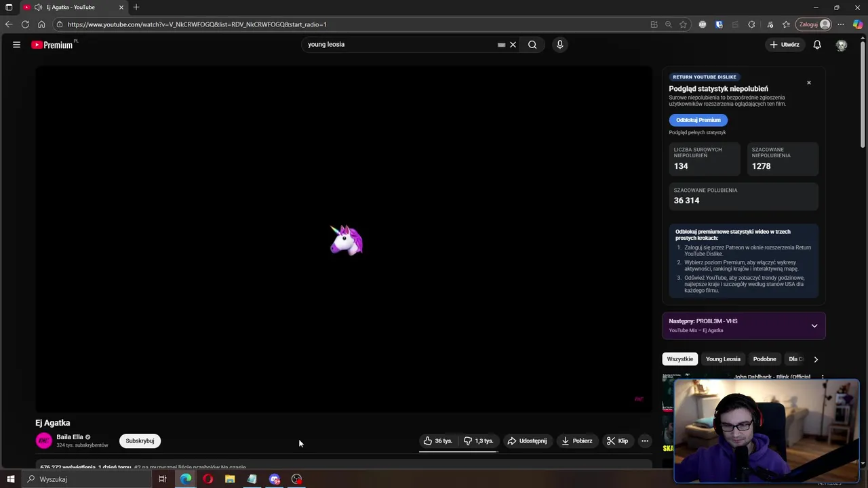Go to the browser home page button

[x=41, y=24]
